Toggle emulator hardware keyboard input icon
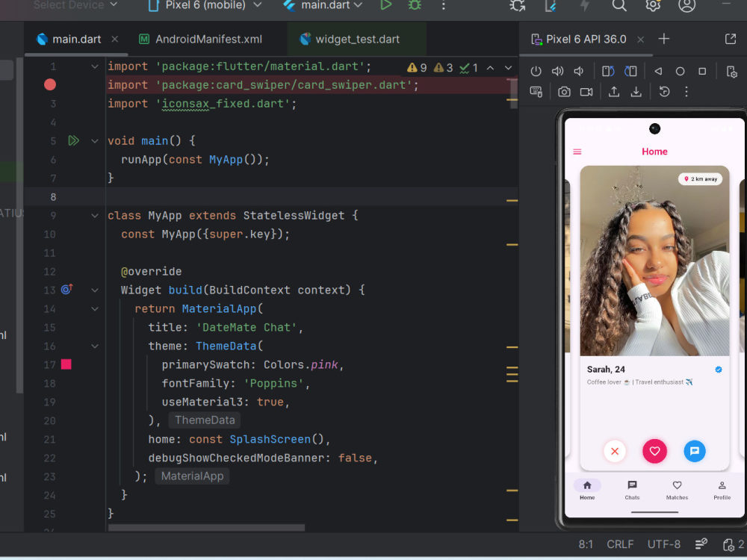Viewport: 747px width, 560px height. click(x=536, y=91)
